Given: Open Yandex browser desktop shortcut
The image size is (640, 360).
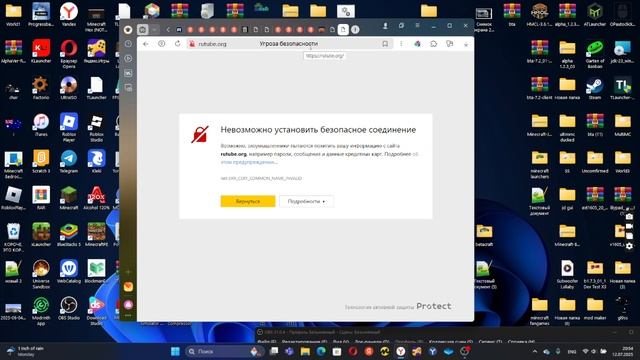Looking at the screenshot, I should coord(69,14).
